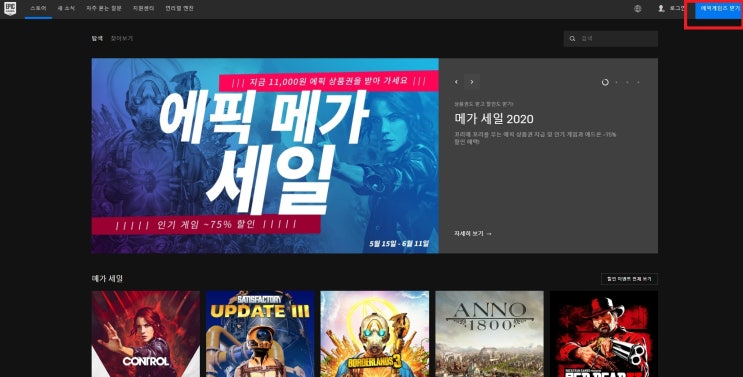Open the 언리얼 엔진 (Unreal Engine) link
This screenshot has height=377, width=743.
[180, 9]
